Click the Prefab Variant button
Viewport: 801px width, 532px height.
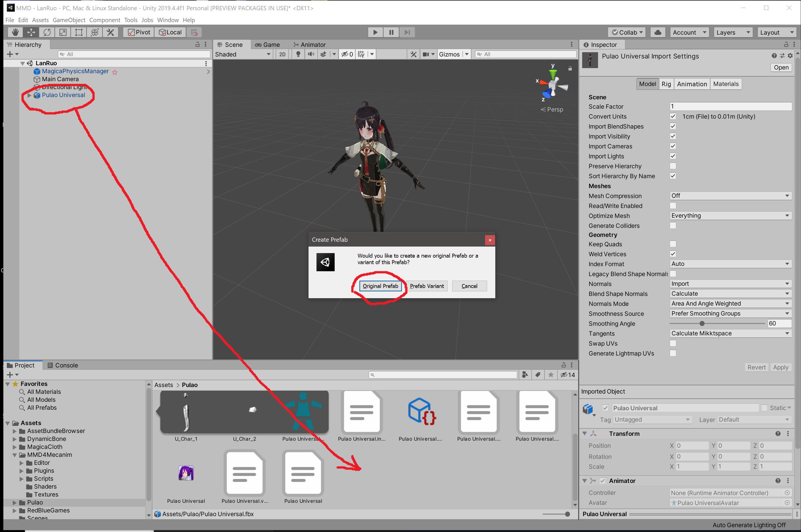[427, 286]
